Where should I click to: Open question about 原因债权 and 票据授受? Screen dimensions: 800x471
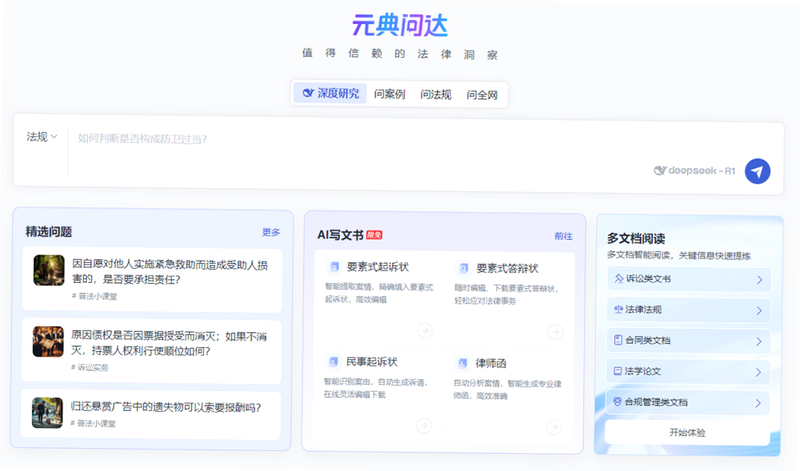tap(169, 343)
